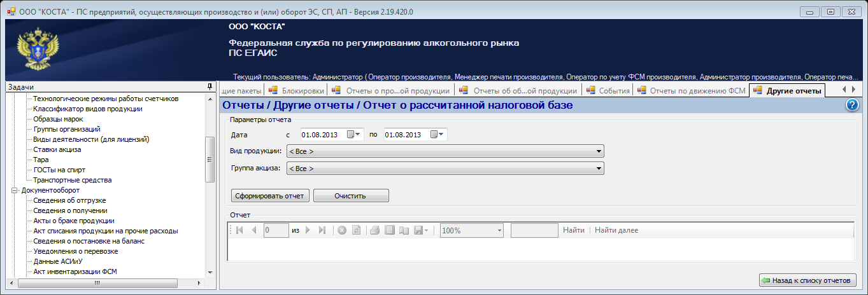
Task: Click Сформировать отчет button
Action: (x=271, y=196)
